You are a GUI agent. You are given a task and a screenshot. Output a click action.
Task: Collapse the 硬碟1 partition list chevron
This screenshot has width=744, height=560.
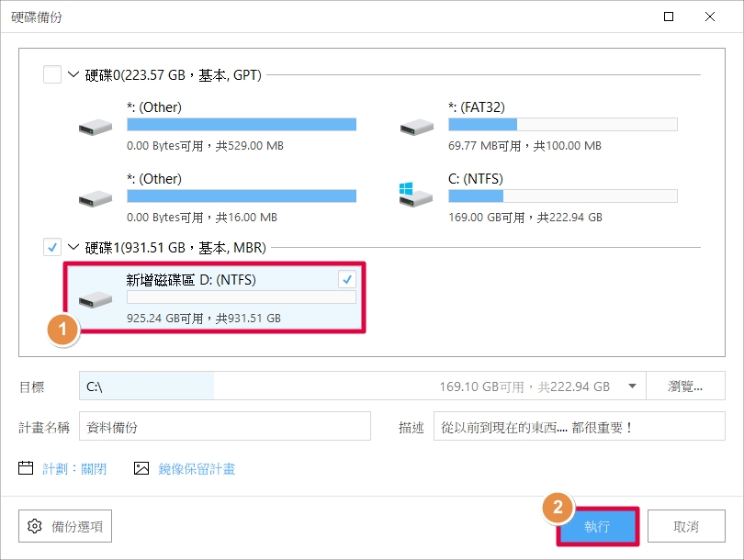(73, 247)
